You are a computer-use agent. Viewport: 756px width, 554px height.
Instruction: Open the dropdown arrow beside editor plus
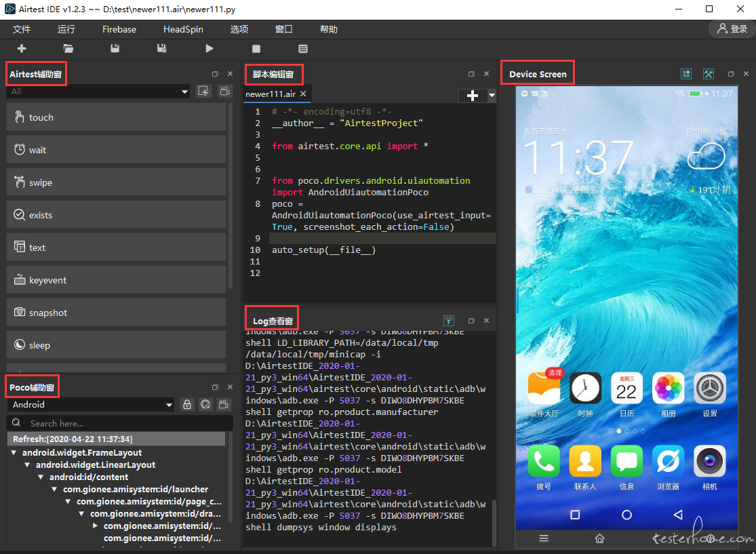(x=492, y=96)
